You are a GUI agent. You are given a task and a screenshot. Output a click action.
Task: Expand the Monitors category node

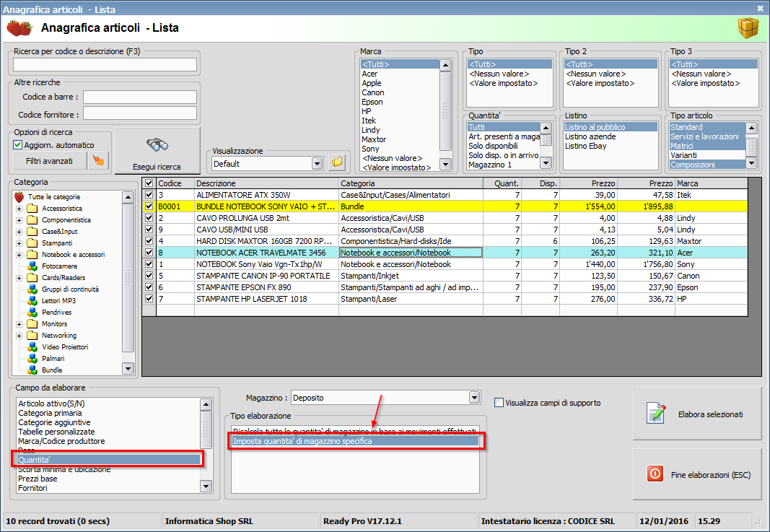pos(19,324)
